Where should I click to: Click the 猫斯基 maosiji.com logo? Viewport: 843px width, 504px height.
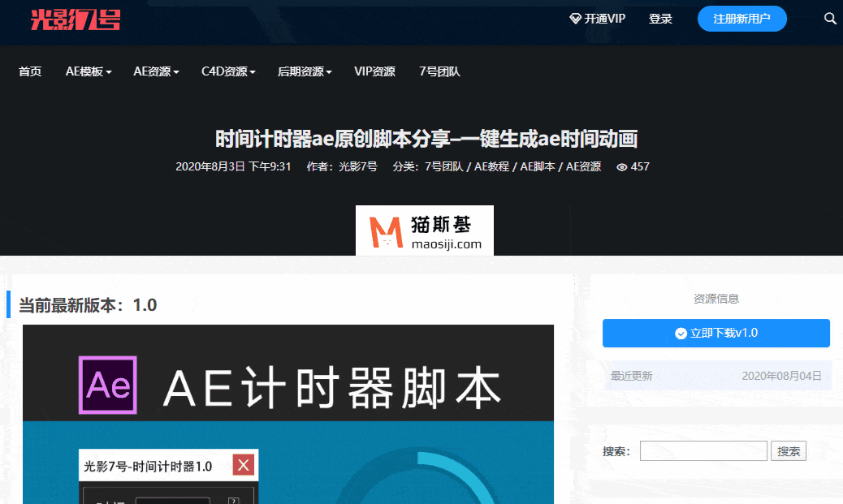pyautogui.click(x=425, y=230)
